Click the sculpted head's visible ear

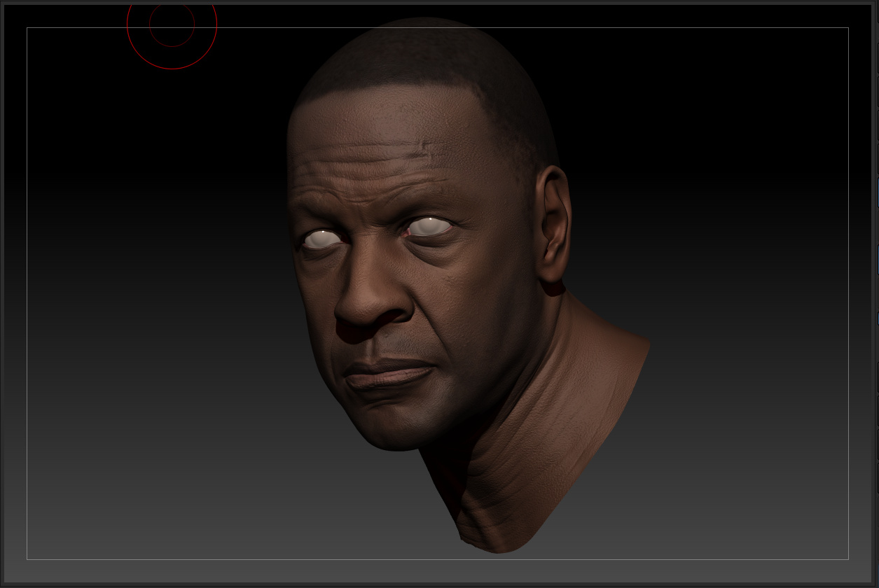pos(553,224)
